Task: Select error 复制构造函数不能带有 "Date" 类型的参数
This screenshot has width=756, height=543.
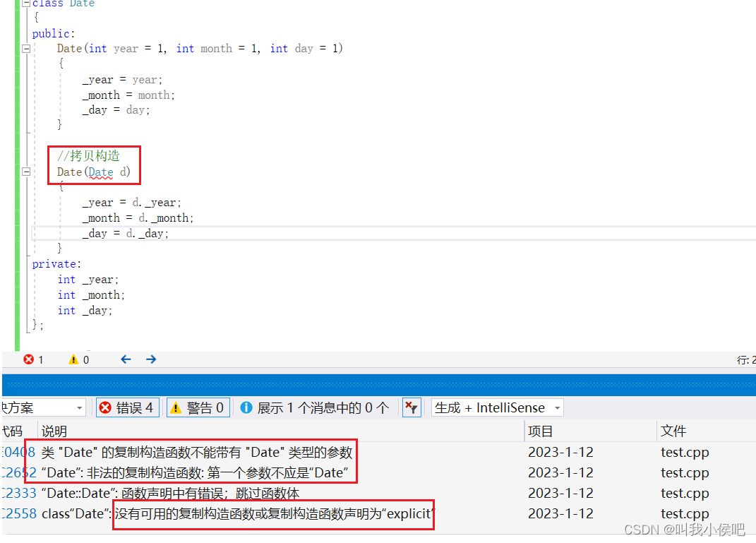Action: (x=197, y=453)
